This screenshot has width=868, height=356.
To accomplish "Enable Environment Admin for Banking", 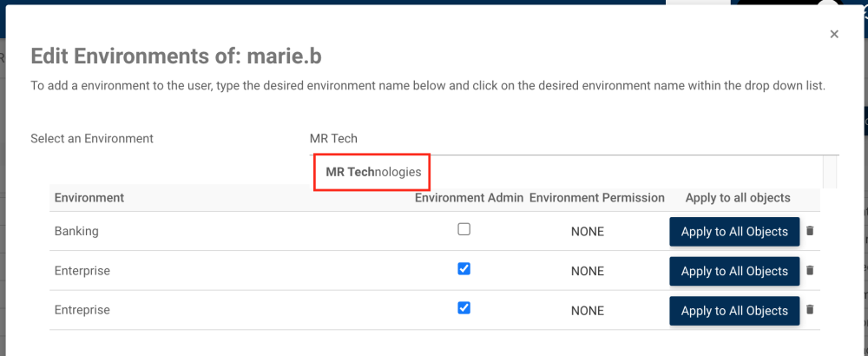I will click(x=464, y=230).
